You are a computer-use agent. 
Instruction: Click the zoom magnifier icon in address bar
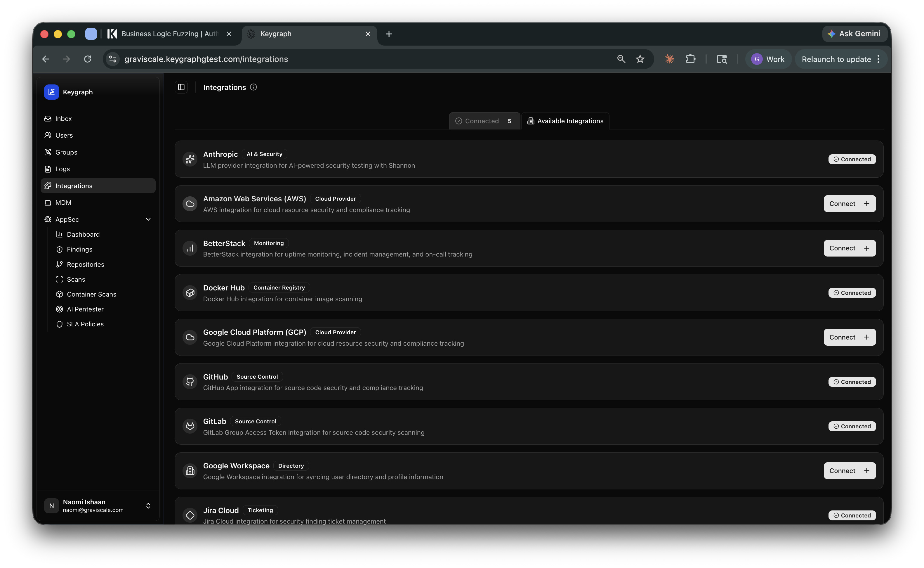(x=621, y=59)
